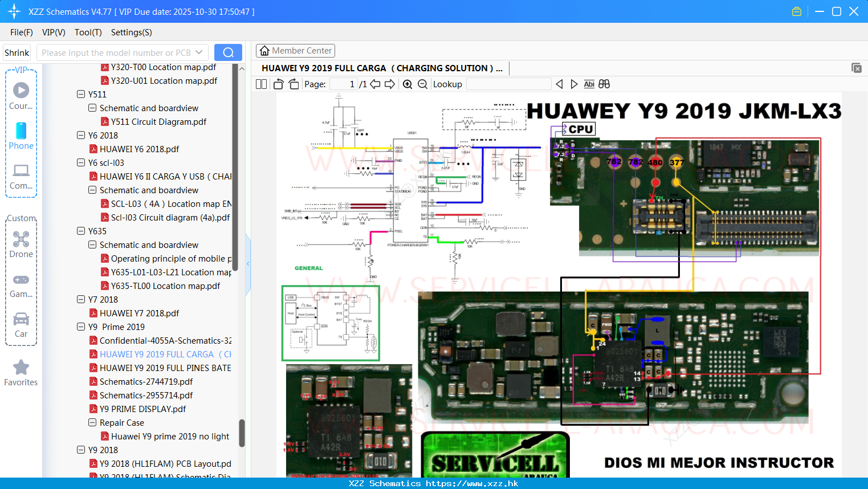Find previous lookup result triangle
Image resolution: width=868 pixels, height=489 pixels.
pos(559,84)
